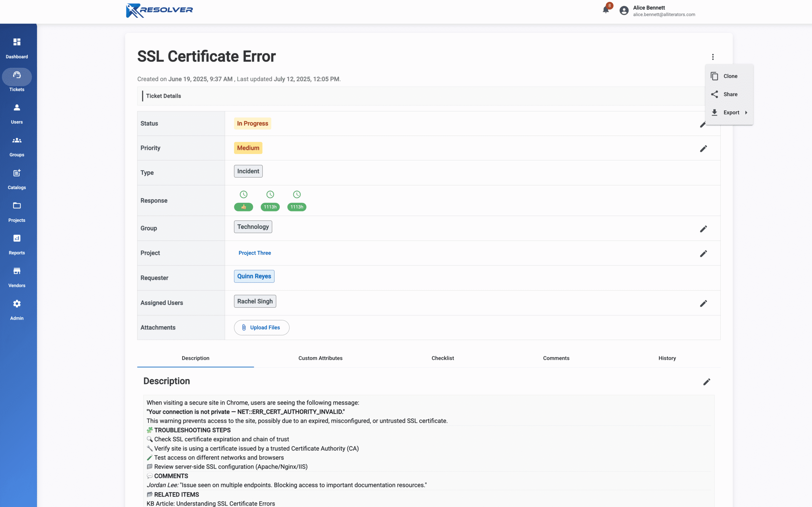Screen dimensions: 812x507
Task: Open the History tab
Action: pyautogui.click(x=667, y=358)
